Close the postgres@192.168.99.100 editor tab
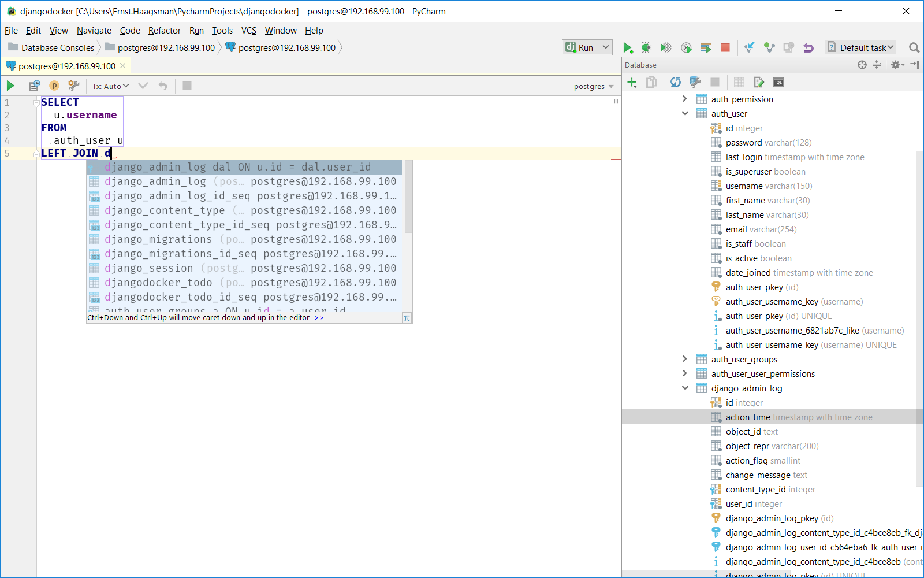This screenshot has height=578, width=924. click(122, 66)
